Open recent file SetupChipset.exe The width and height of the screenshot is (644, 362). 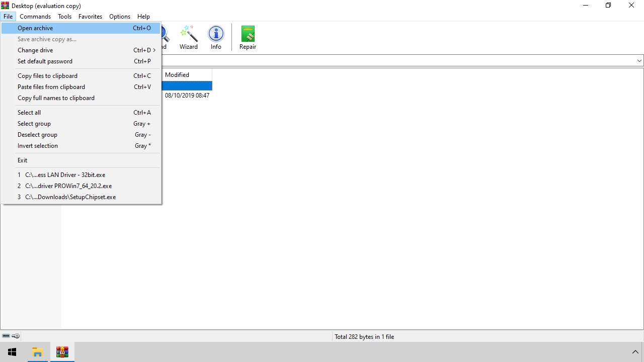[81, 197]
